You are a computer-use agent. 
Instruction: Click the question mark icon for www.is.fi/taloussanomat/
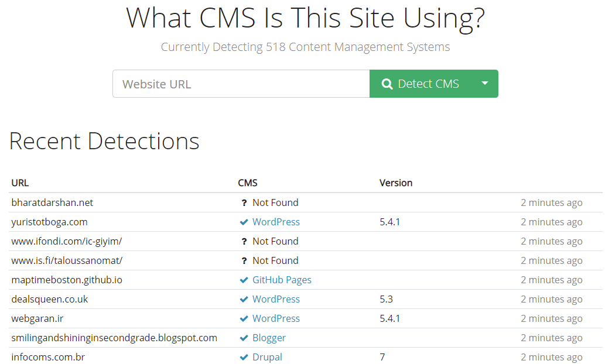pos(244,260)
